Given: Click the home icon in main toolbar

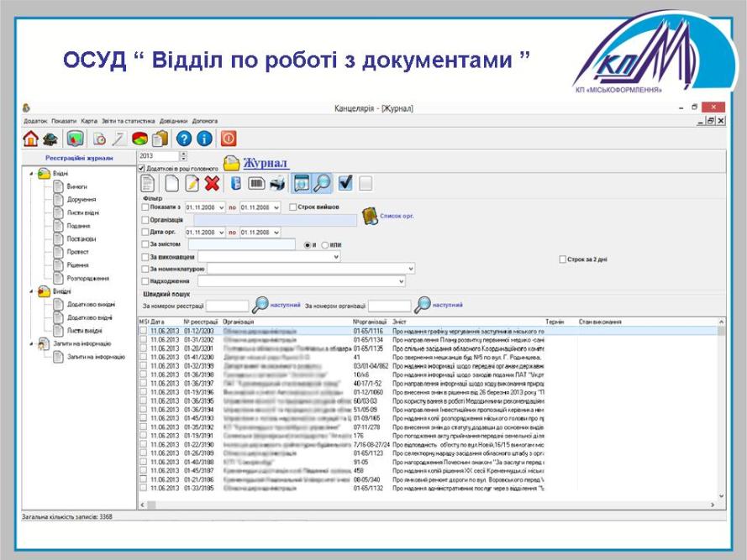Looking at the screenshot, I should point(31,139).
